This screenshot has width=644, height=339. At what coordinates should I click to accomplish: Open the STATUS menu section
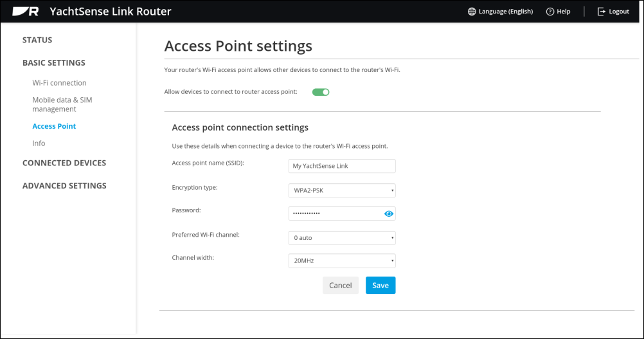click(x=37, y=40)
